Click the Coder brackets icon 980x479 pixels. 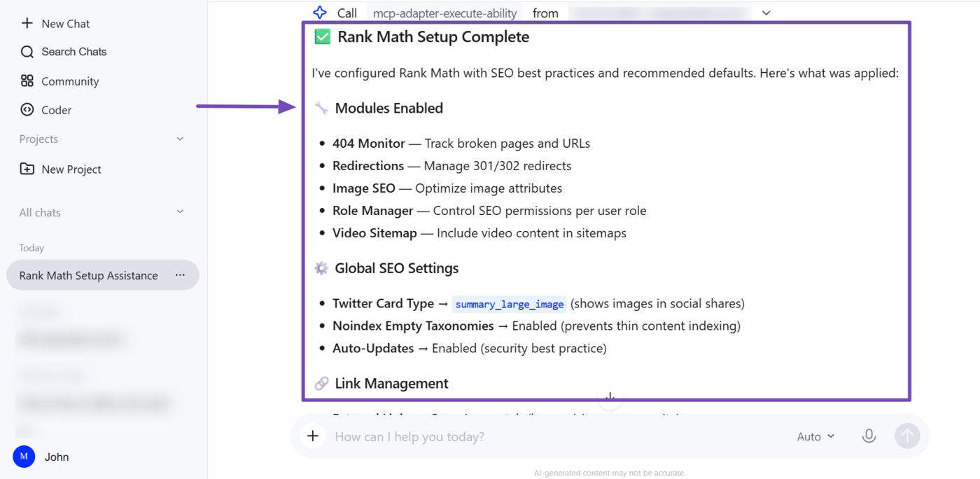(x=27, y=109)
